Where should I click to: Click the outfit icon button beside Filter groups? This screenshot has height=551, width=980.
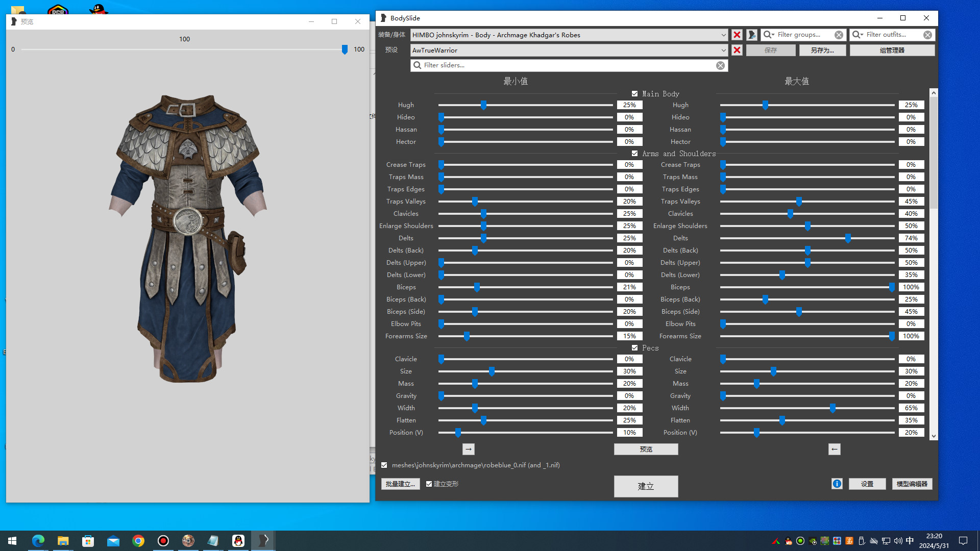pos(752,35)
